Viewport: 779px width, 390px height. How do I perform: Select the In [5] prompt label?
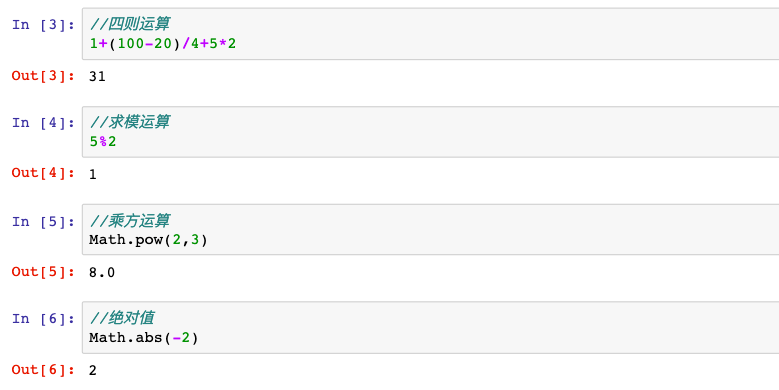click(43, 222)
